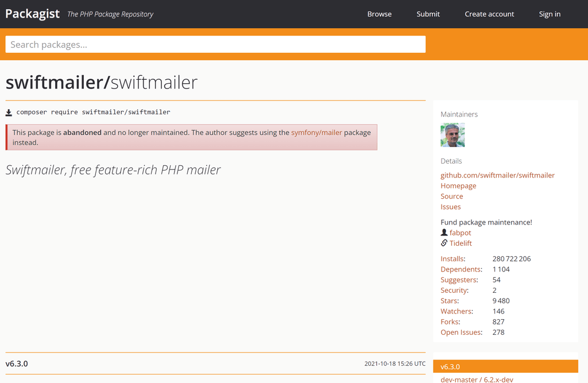Select the v6.3.0 version tab
Viewport: 588px width, 383px height.
[505, 366]
